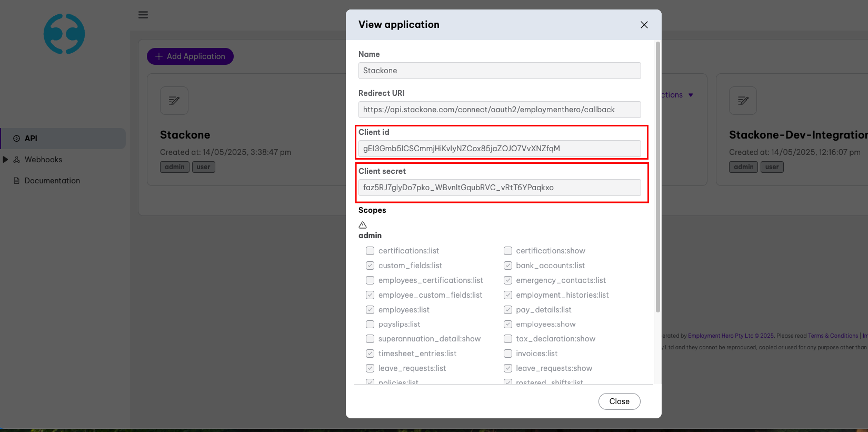Click user tag on Stackone-Dev-Integration card
The height and width of the screenshot is (432, 868).
click(772, 167)
